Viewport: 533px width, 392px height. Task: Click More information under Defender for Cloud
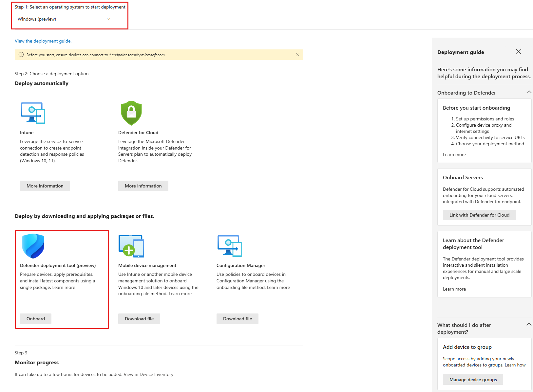pos(143,186)
